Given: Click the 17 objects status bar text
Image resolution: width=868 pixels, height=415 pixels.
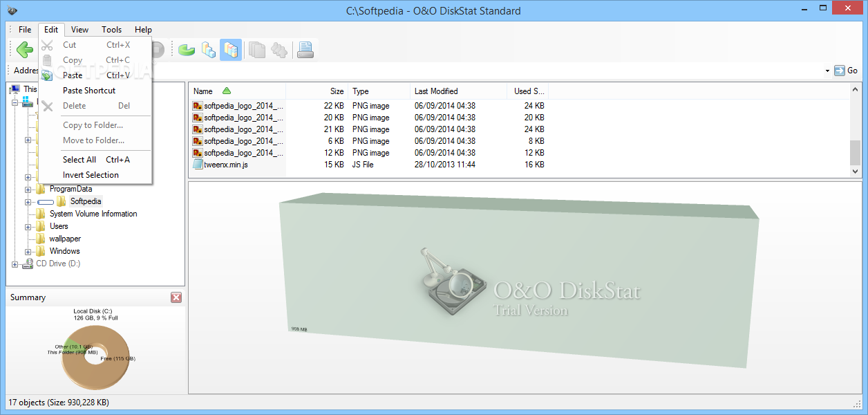Looking at the screenshot, I should coord(59,403).
